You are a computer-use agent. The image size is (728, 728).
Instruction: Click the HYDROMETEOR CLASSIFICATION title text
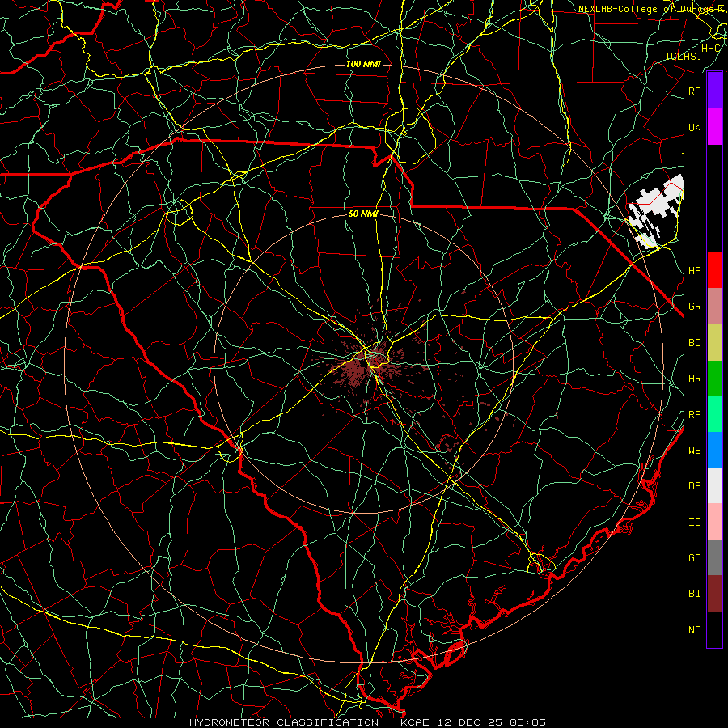(x=284, y=722)
